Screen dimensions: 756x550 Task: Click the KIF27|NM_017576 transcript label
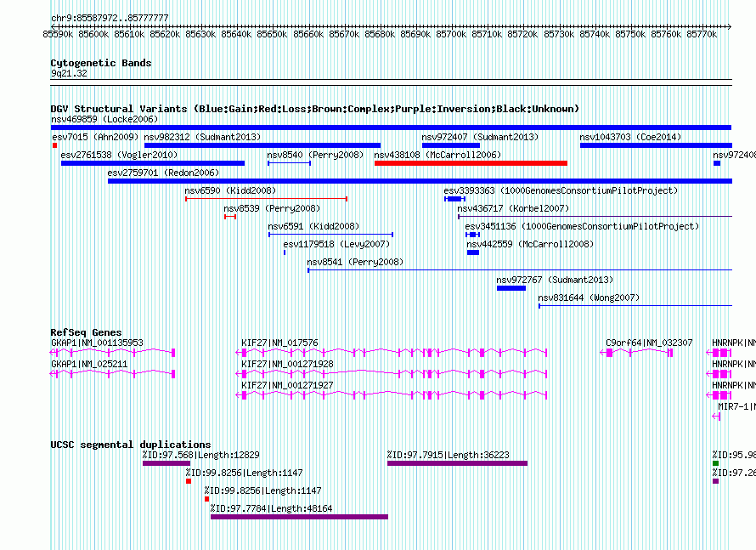(279, 343)
